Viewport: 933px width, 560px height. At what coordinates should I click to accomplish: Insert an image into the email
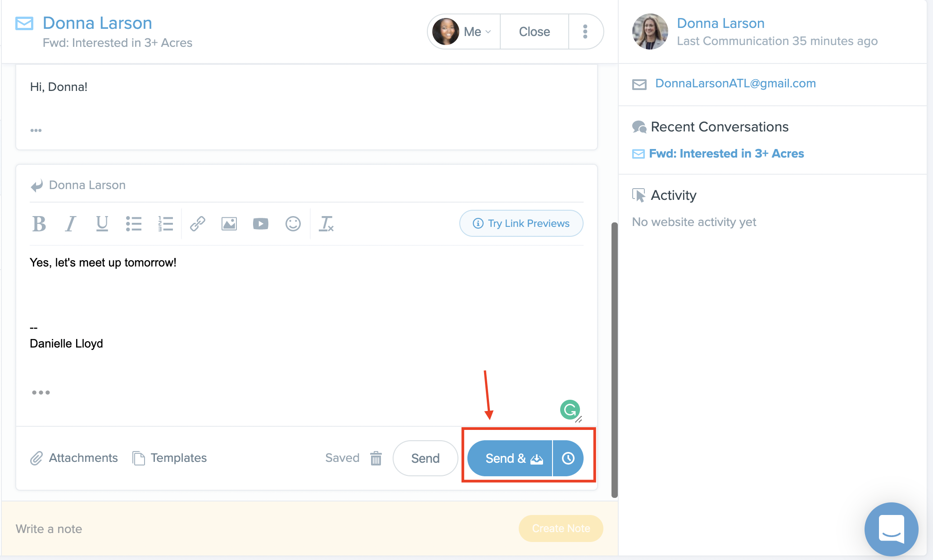(229, 223)
